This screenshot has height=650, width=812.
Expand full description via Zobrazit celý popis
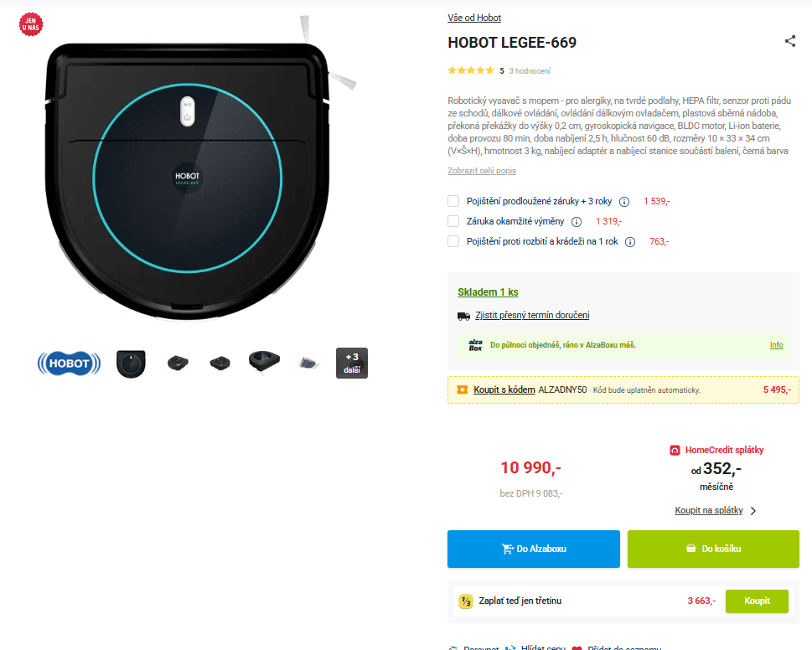click(x=482, y=170)
